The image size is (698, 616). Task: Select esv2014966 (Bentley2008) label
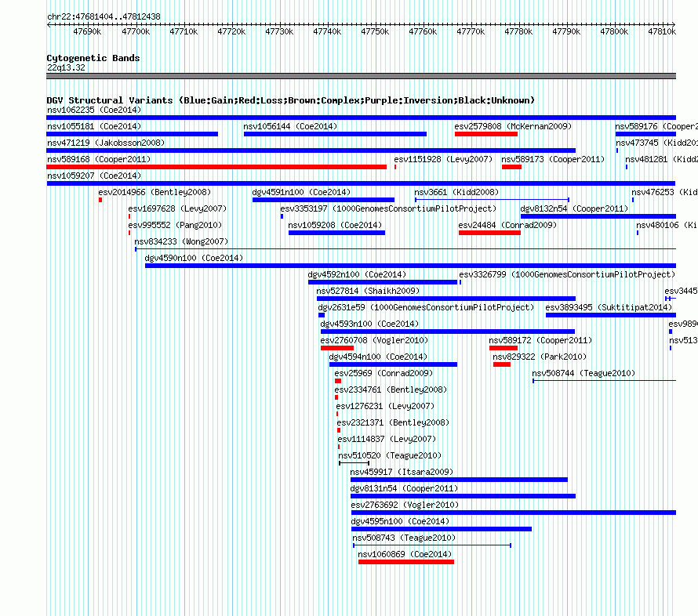pos(155,192)
